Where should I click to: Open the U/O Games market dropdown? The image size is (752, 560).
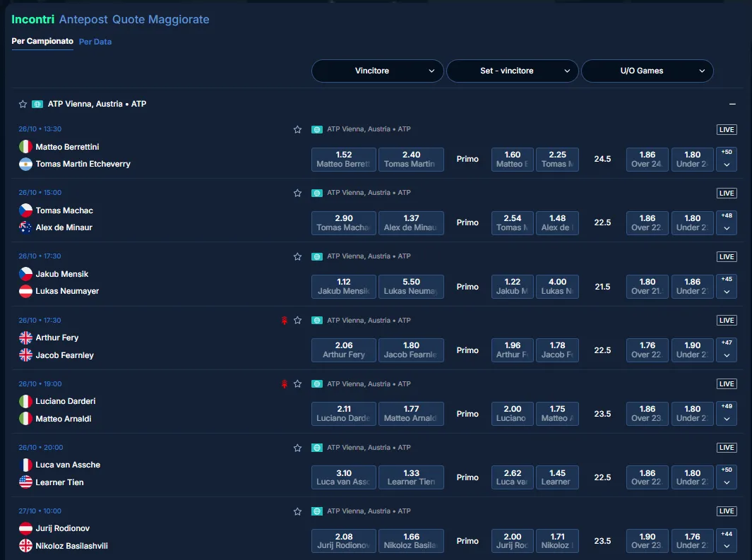647,71
